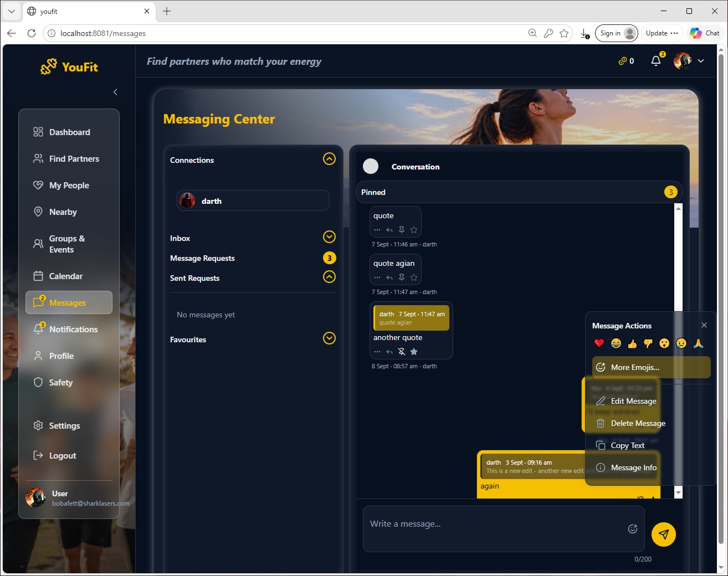The height and width of the screenshot is (576, 728).
Task: Collapse the Sent Requests section
Action: tap(329, 277)
